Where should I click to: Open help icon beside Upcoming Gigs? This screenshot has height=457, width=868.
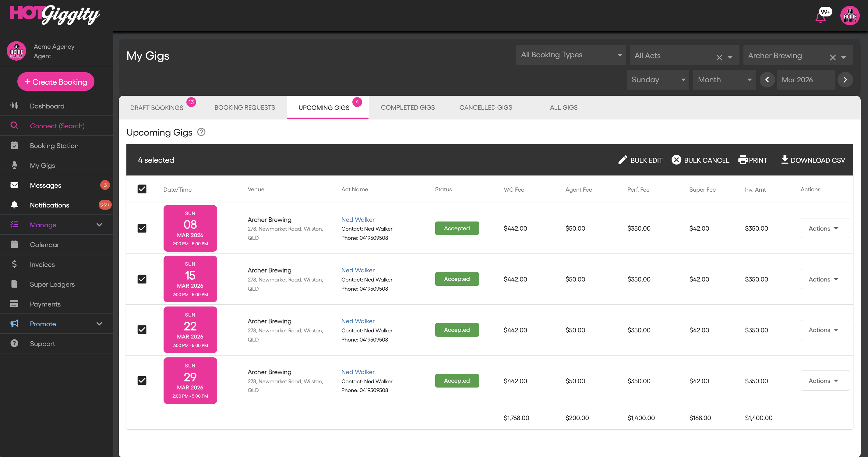click(x=201, y=132)
